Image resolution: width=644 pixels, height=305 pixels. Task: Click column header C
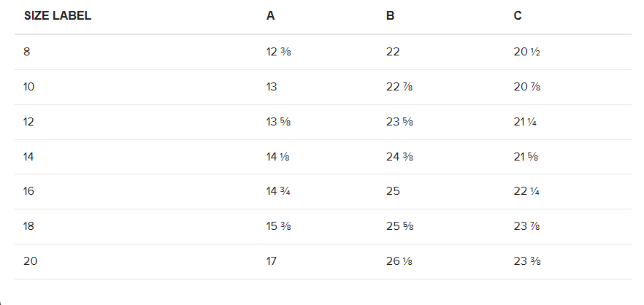518,16
